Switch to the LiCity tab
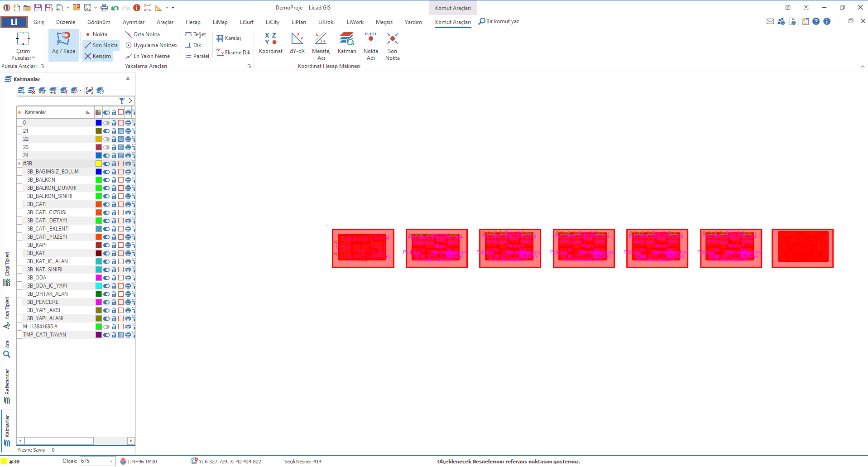This screenshot has height=467, width=868. tap(273, 22)
